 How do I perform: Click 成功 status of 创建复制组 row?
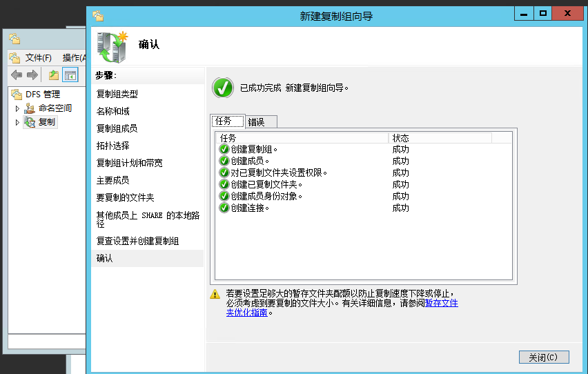400,149
